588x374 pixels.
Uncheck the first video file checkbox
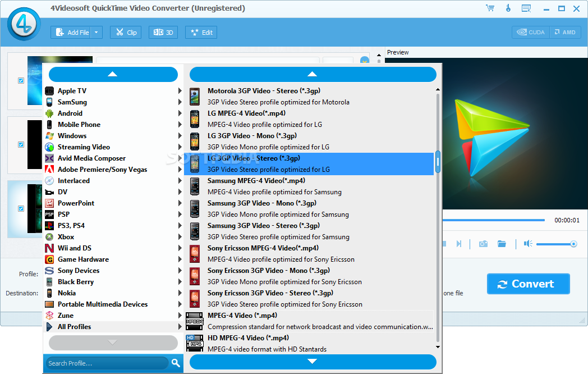21,81
